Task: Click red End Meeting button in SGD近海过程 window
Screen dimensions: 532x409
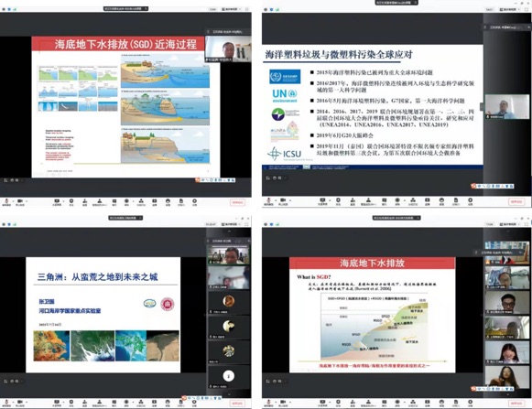Action: click(x=237, y=202)
